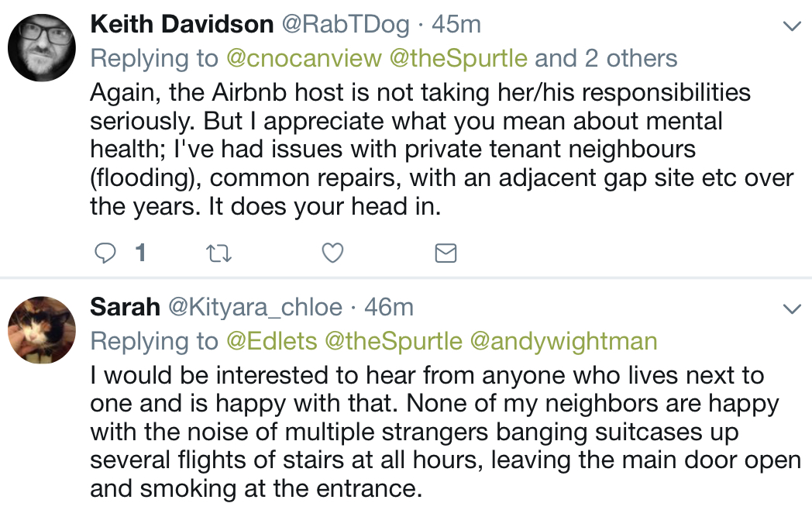Open the 45m timestamp on Keith's tweet
This screenshot has width=812, height=510.
pyautogui.click(x=456, y=24)
